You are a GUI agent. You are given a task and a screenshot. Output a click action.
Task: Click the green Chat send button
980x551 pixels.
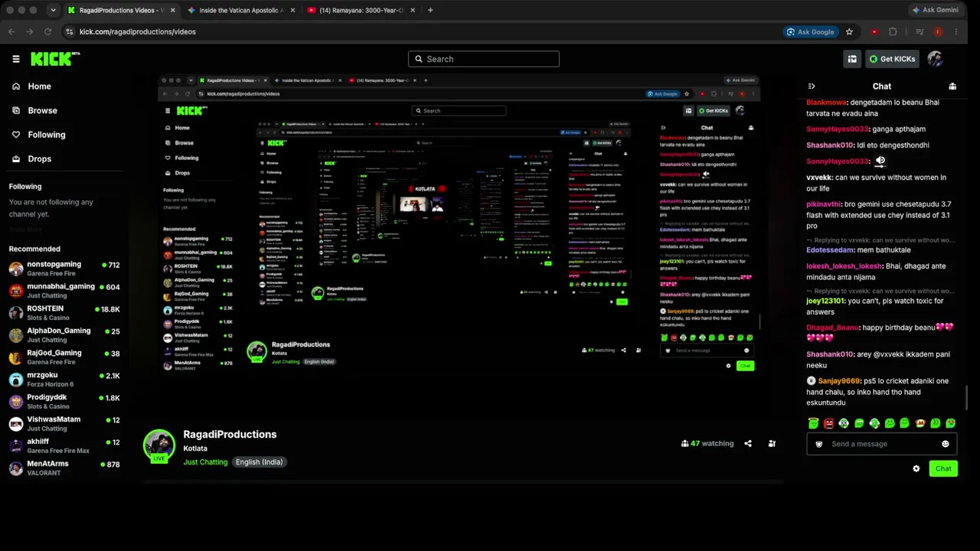pyautogui.click(x=943, y=469)
